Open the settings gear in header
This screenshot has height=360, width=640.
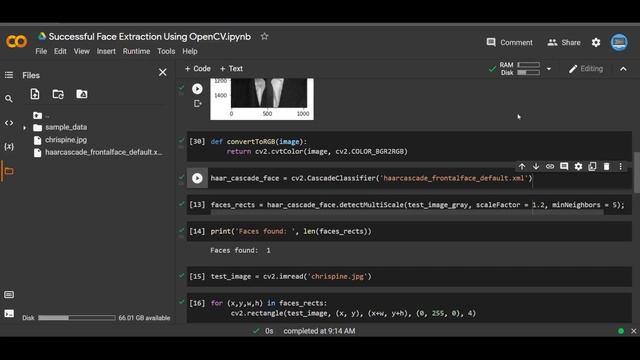(x=596, y=42)
